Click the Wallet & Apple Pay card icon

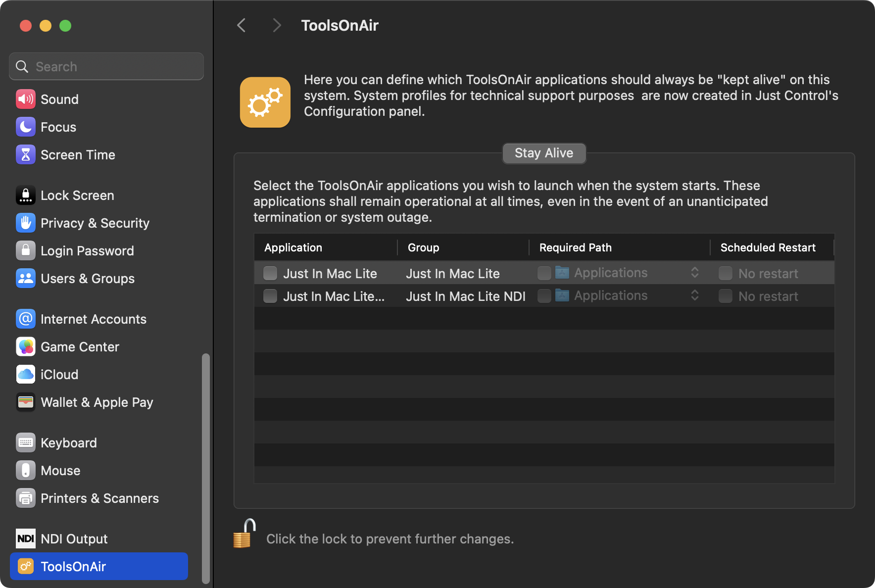coord(26,402)
